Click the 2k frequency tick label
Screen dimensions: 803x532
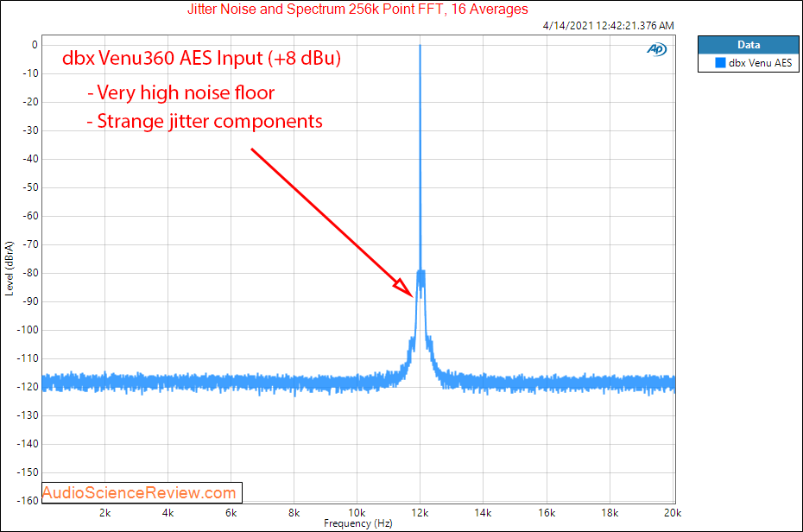105,513
